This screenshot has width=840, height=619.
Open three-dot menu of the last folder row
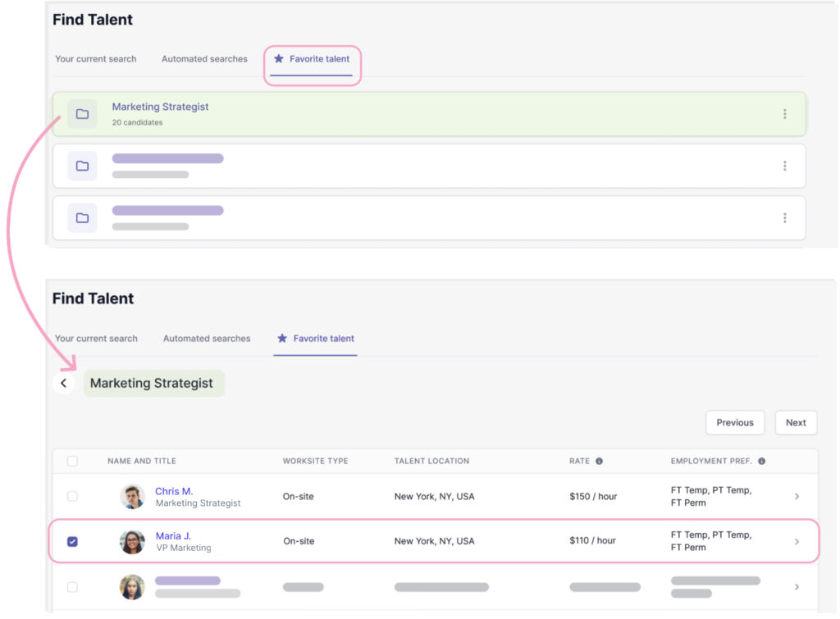click(784, 217)
